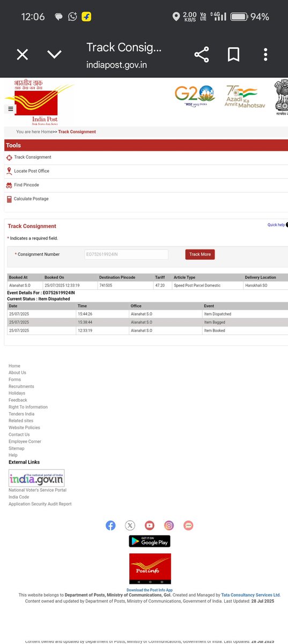
Task: Tap the downward chevron beside the page title
Action: 54,54
